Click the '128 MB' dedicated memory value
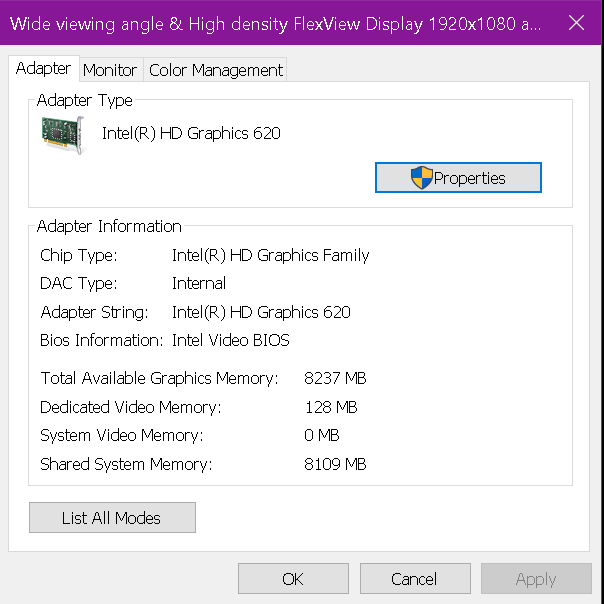Image resolution: width=604 pixels, height=604 pixels. pyautogui.click(x=331, y=407)
